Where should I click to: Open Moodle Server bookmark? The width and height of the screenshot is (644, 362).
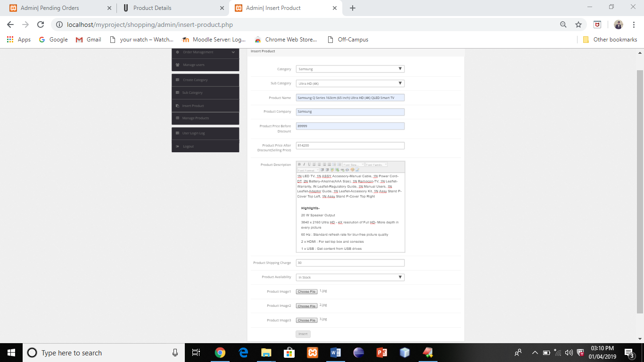pyautogui.click(x=214, y=40)
